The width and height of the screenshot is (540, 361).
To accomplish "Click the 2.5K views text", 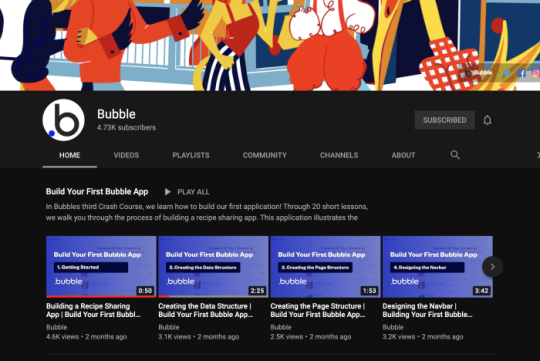I will (x=287, y=337).
